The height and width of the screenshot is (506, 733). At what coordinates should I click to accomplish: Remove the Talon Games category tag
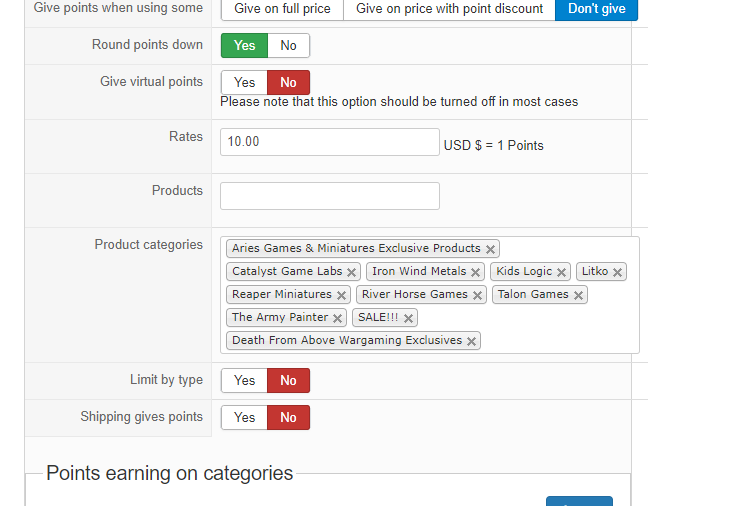coord(578,295)
